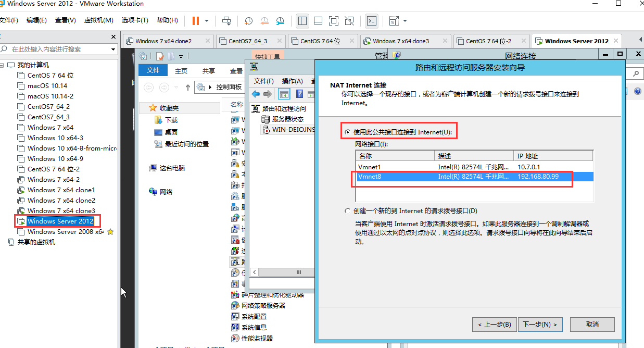Close the VMware library side panel
The image size is (644, 348).
pos(113,37)
